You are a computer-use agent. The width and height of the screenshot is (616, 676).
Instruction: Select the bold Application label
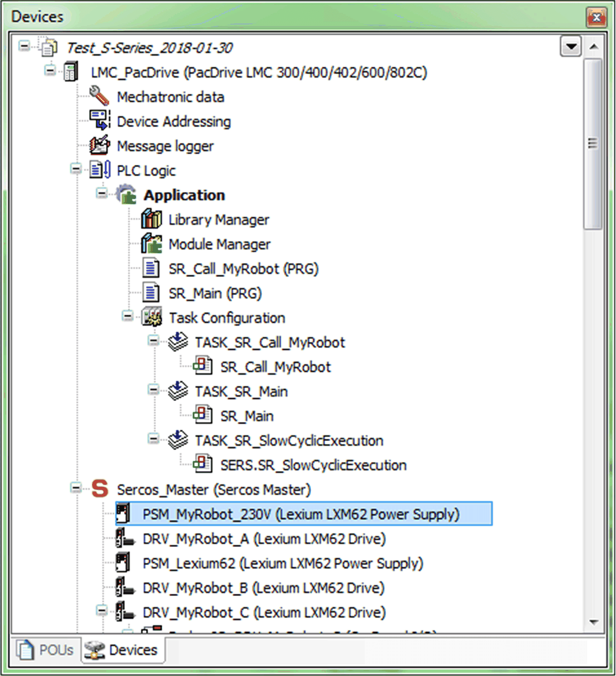(x=184, y=195)
